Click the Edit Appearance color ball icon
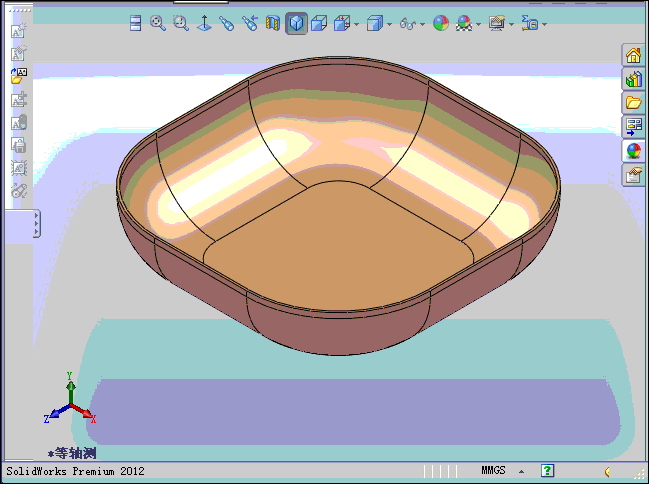Image resolution: width=649 pixels, height=484 pixels. [441, 23]
